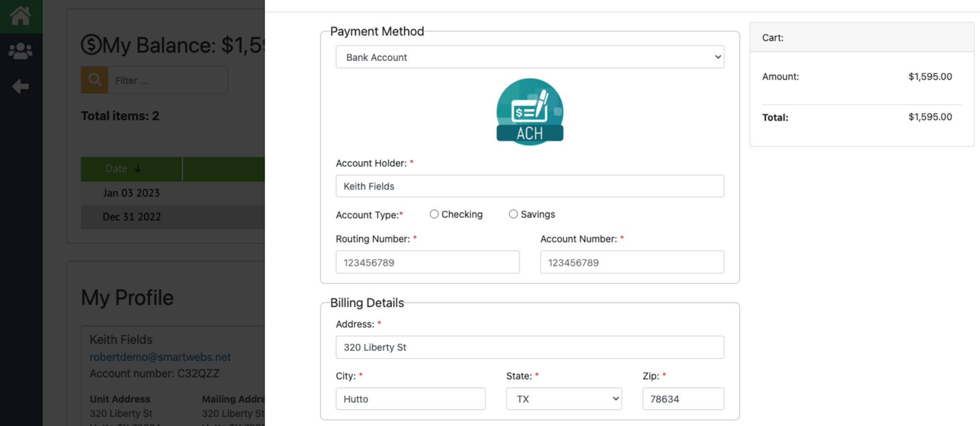980x426 pixels.
Task: Click the orange search magnifier icon
Action: point(94,80)
